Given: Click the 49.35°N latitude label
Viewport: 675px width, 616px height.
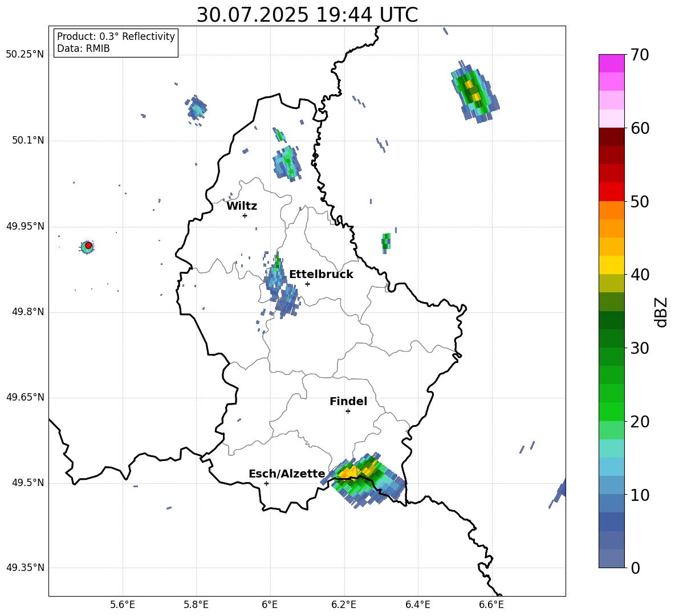Looking at the screenshot, I should coord(25,568).
